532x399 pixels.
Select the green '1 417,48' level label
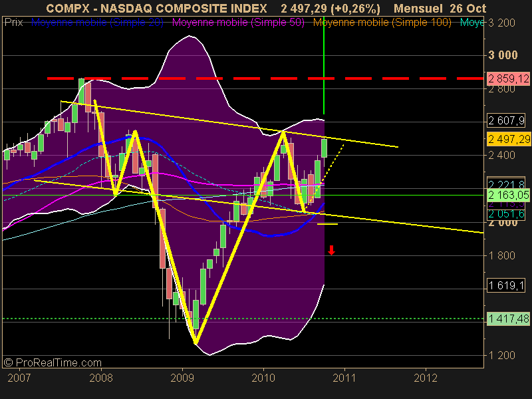[509, 319]
